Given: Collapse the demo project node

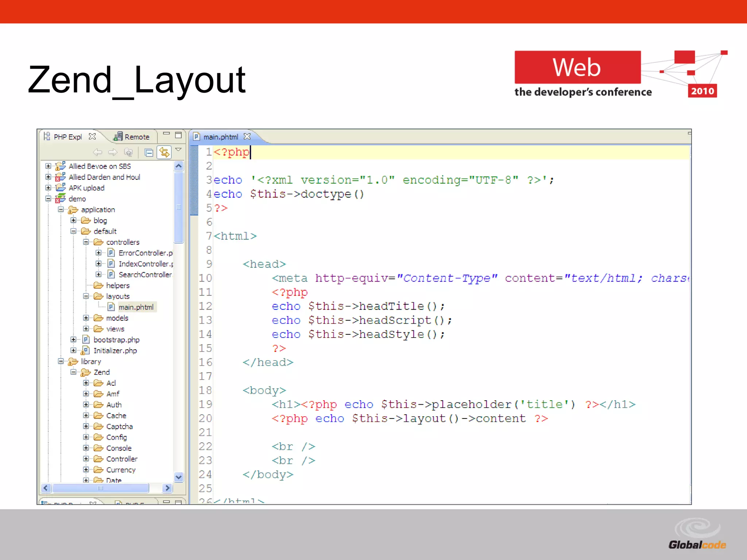Looking at the screenshot, I should (x=48, y=199).
